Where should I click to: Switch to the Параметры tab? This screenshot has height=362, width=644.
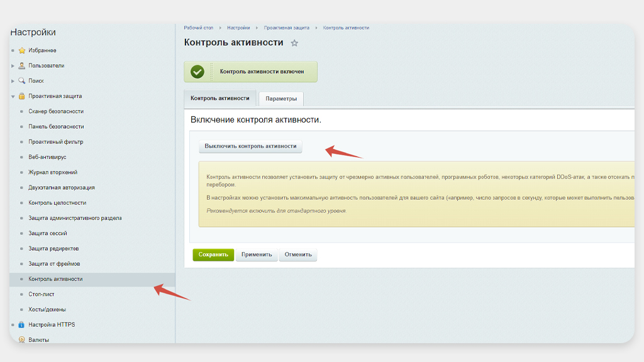[x=281, y=99]
